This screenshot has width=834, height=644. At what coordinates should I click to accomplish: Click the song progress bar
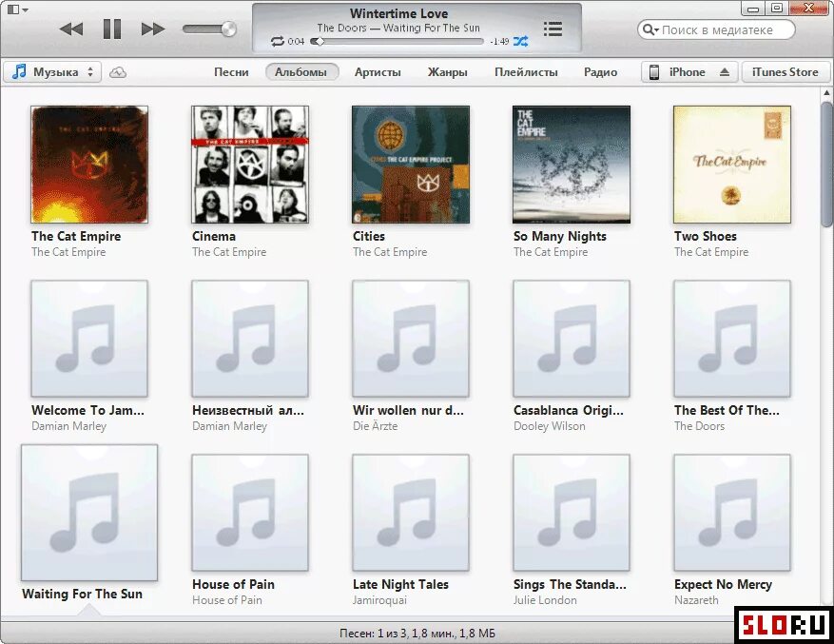coord(398,41)
